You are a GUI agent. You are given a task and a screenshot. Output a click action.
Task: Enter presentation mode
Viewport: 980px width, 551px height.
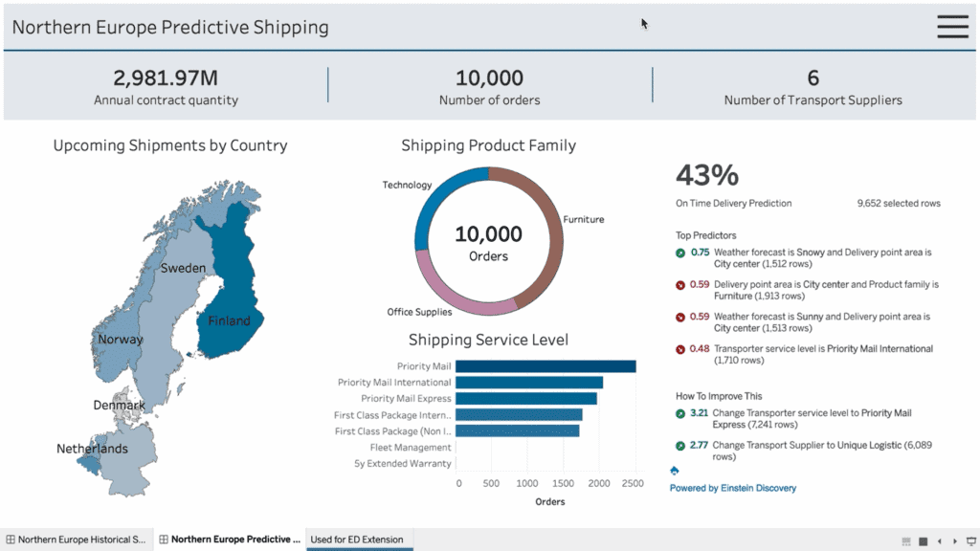971,541
